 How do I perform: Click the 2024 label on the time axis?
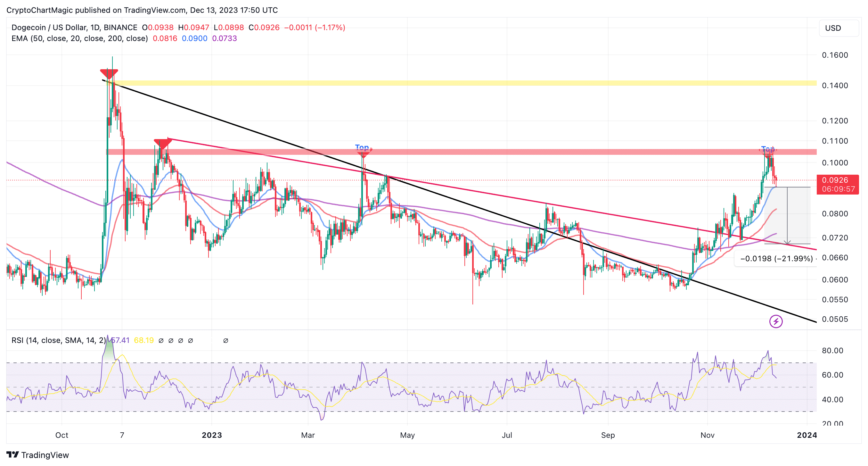(x=807, y=435)
